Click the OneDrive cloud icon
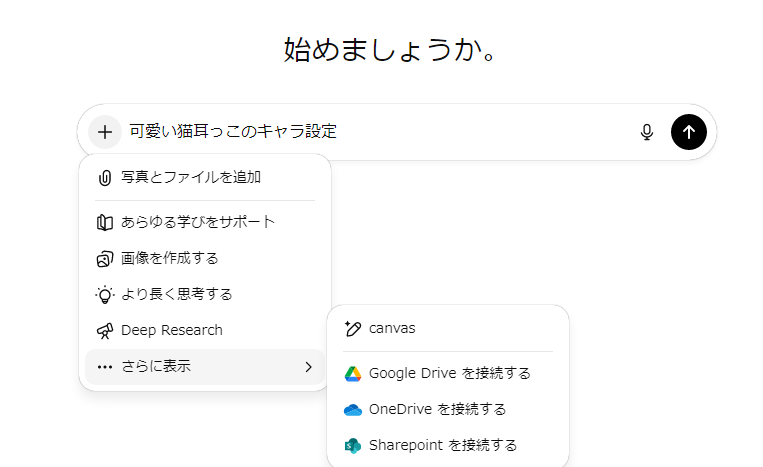The image size is (763, 467). point(353,410)
